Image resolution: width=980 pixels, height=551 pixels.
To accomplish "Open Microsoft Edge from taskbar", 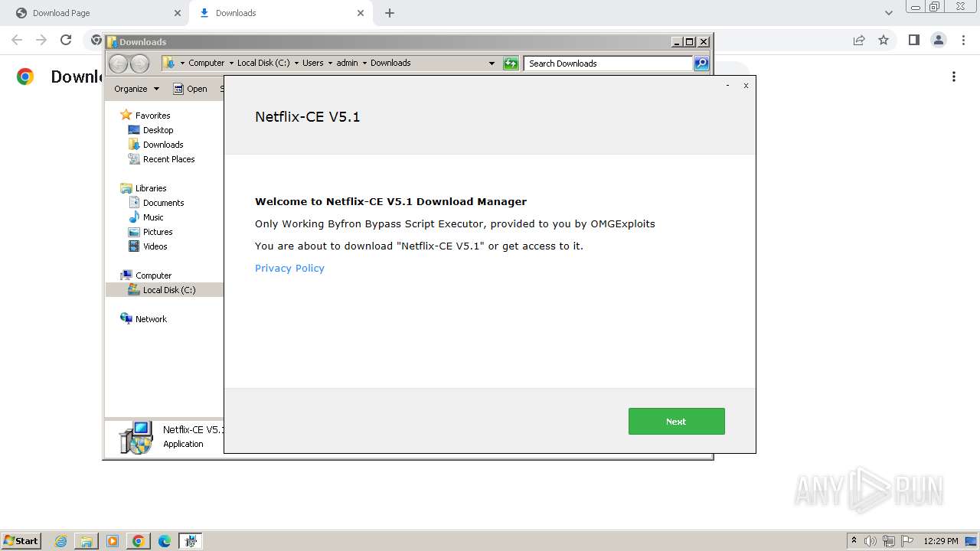I will pos(165,541).
